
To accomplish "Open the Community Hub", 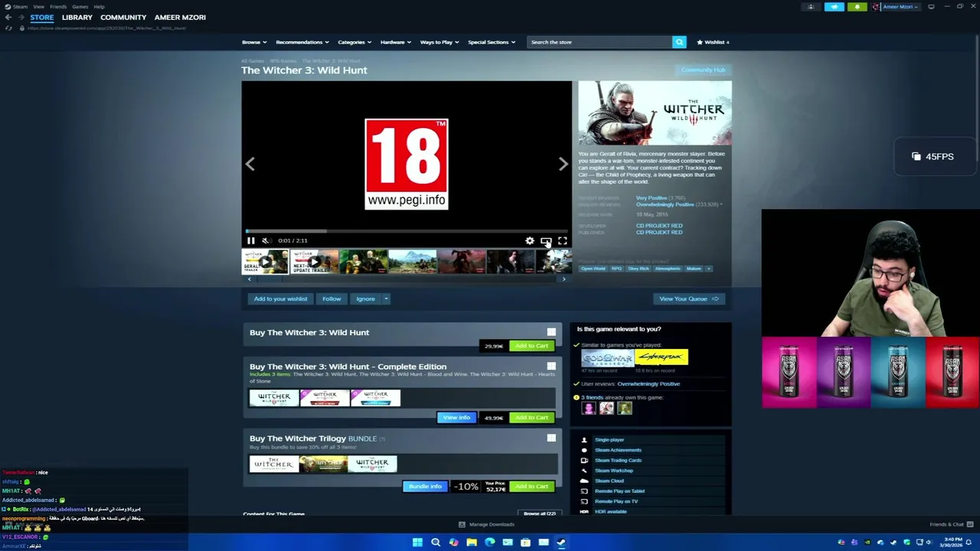I will click(703, 70).
